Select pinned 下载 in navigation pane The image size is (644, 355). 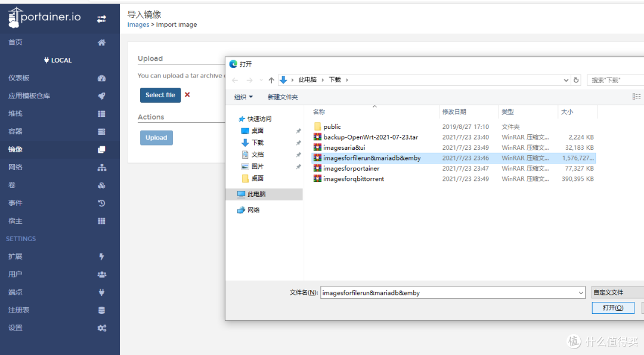(x=253, y=143)
